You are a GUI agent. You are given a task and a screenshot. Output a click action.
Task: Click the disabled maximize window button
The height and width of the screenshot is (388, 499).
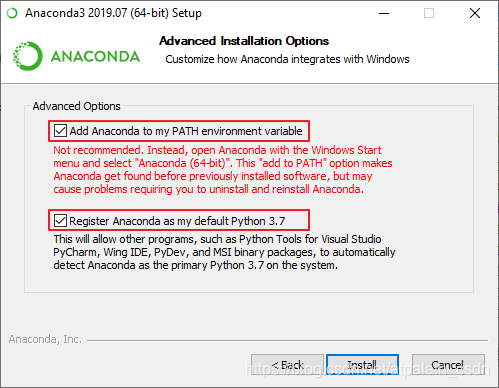pyautogui.click(x=429, y=13)
